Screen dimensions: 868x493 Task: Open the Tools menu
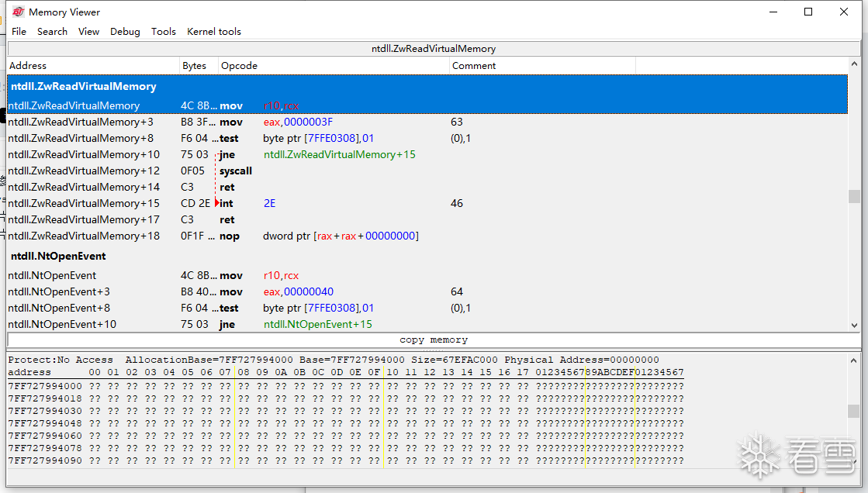[x=163, y=32]
